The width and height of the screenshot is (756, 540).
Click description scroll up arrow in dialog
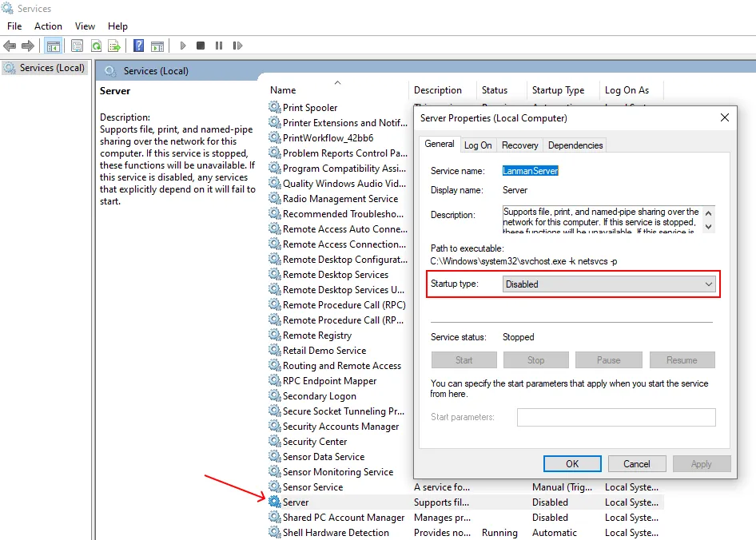pos(708,213)
